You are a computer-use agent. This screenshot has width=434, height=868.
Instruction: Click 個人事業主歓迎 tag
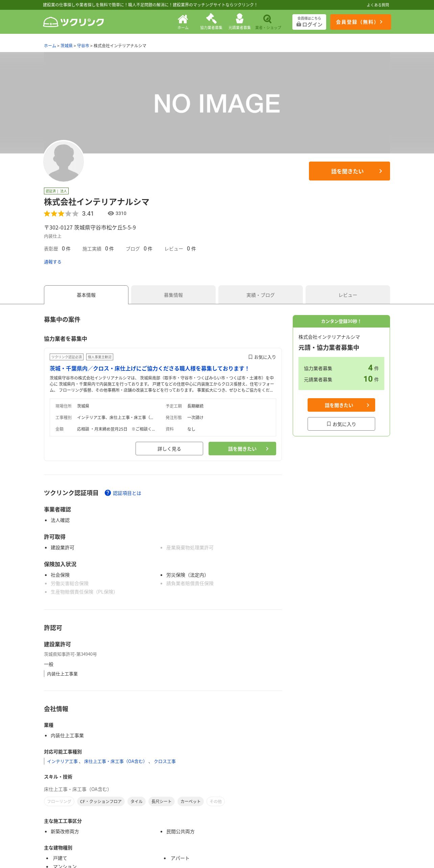point(100,357)
